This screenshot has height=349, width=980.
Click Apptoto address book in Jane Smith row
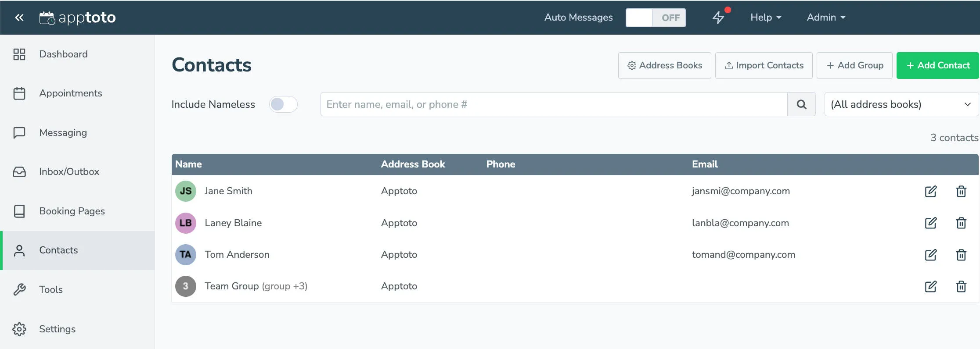coord(399,191)
